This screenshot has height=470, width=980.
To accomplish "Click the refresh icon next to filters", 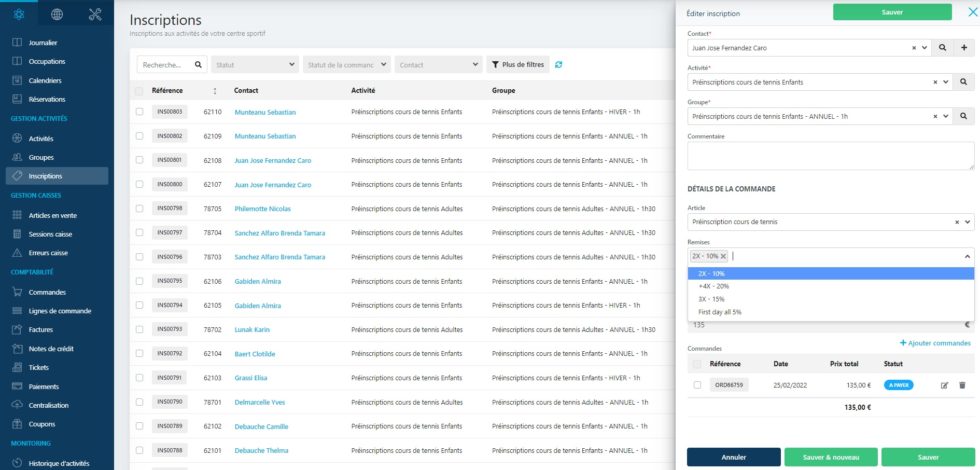I will [559, 65].
